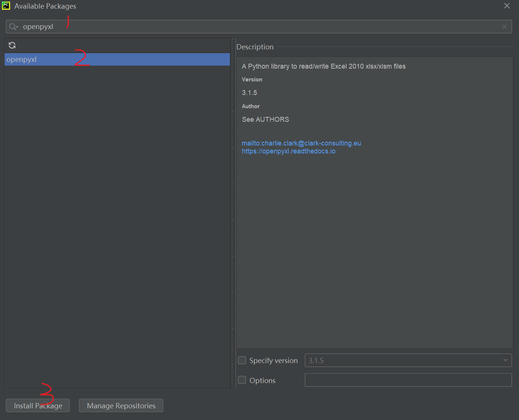Open Manage Repositories
The width and height of the screenshot is (519, 420).
click(121, 406)
